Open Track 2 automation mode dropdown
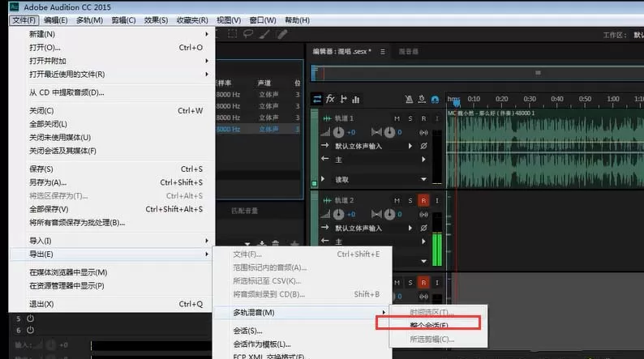 pos(423,262)
